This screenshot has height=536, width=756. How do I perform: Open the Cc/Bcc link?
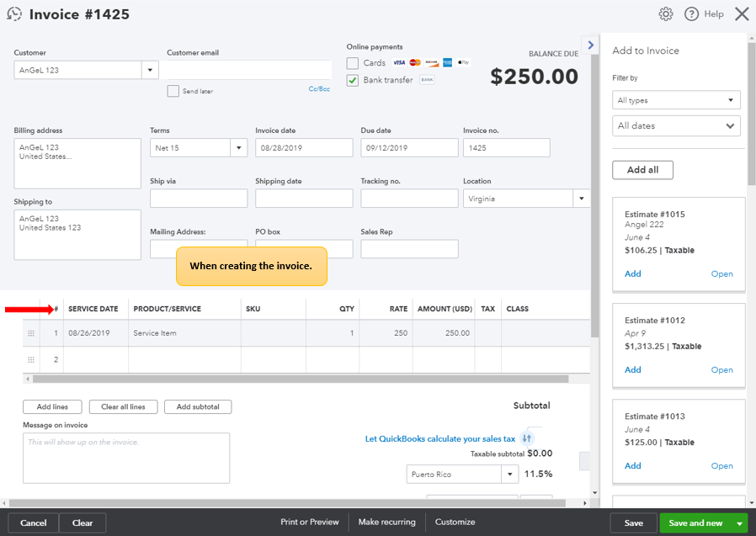coord(319,88)
